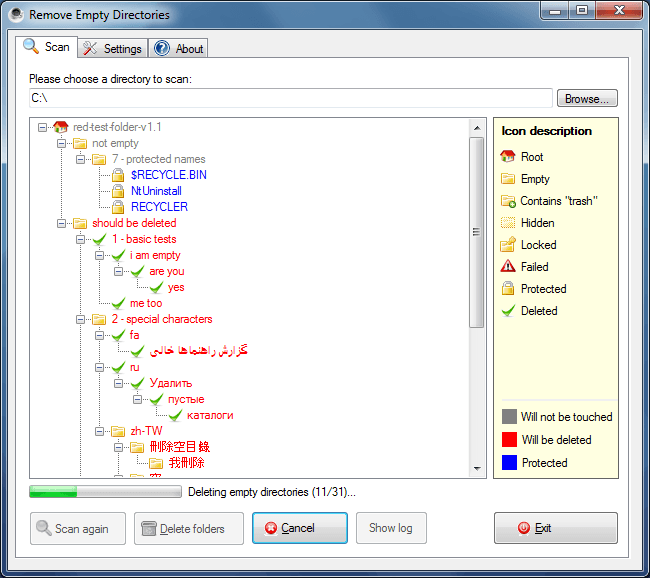Collapse the '2 - special characters' node
Screen dimensions: 650x578
(x=80, y=319)
